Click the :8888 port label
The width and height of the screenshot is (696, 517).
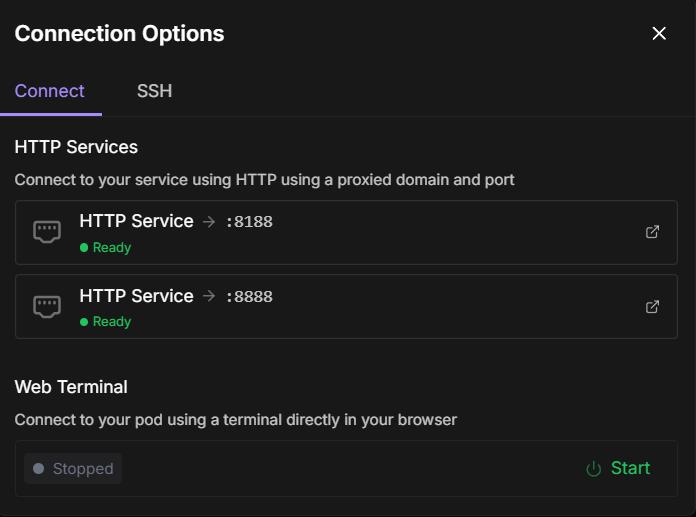click(x=249, y=296)
